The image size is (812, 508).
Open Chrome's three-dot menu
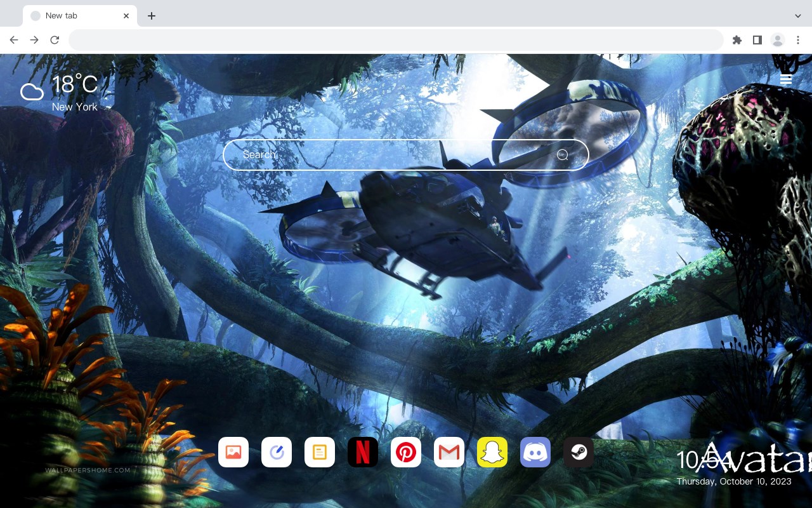point(798,40)
